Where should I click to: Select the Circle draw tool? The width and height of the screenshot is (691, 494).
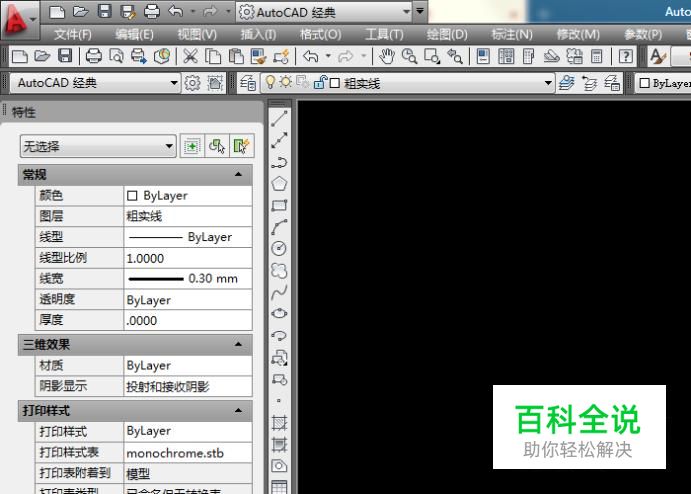[279, 249]
